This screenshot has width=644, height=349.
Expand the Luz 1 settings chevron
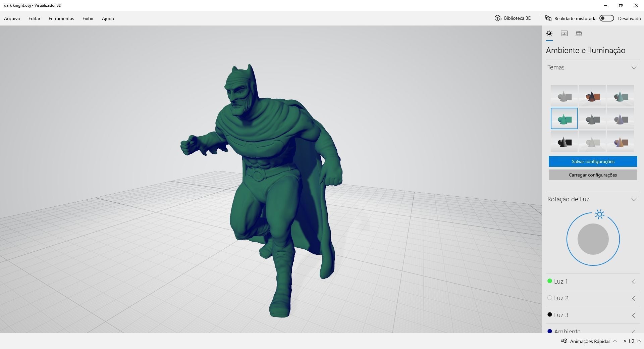(x=633, y=282)
